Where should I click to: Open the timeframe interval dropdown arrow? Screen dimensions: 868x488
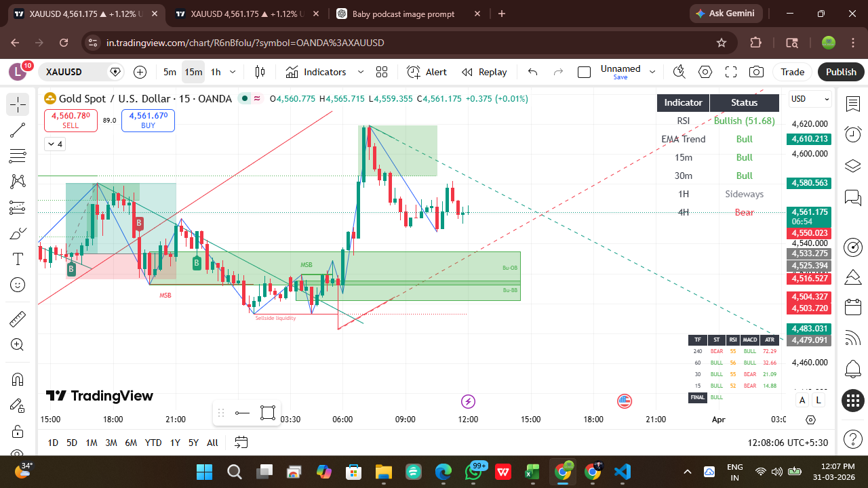233,72
